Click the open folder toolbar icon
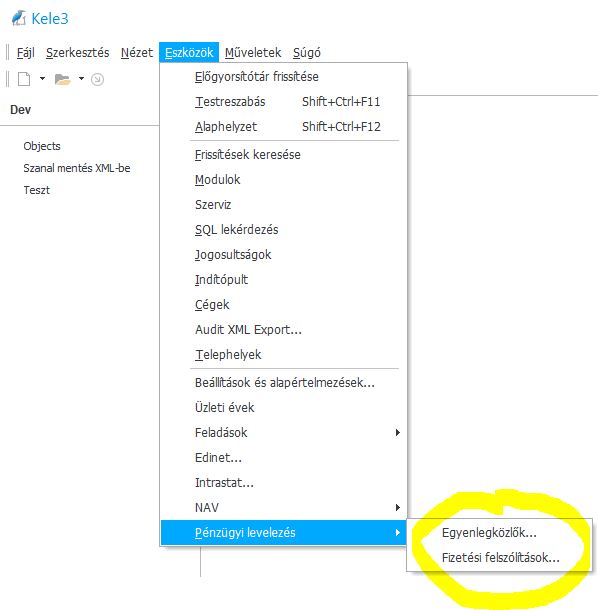The height and width of the screenshot is (610, 598). (62, 79)
